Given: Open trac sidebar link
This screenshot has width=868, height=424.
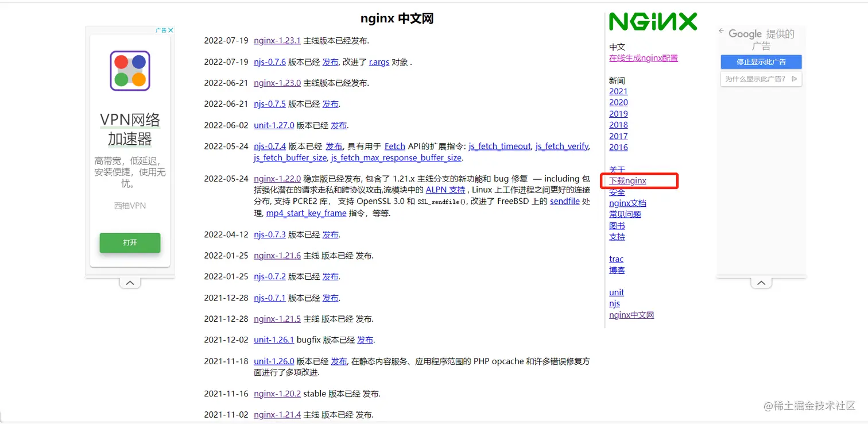Looking at the screenshot, I should [616, 259].
